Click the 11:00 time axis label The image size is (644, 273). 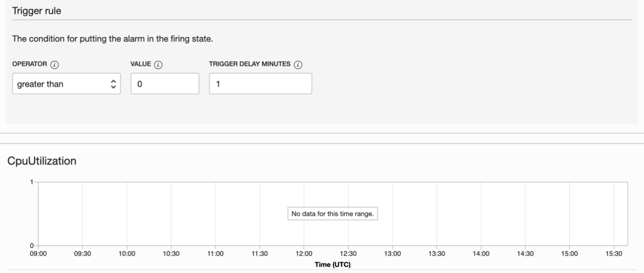(x=216, y=253)
